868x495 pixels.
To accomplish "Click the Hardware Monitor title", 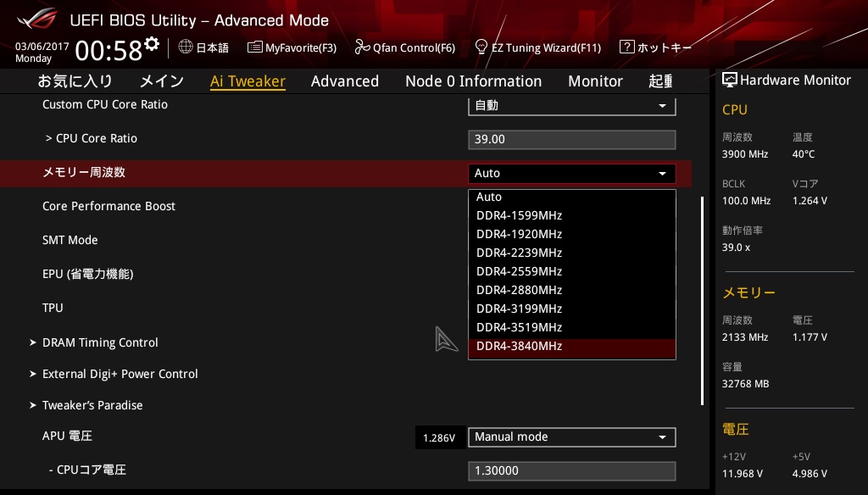I will tap(795, 81).
